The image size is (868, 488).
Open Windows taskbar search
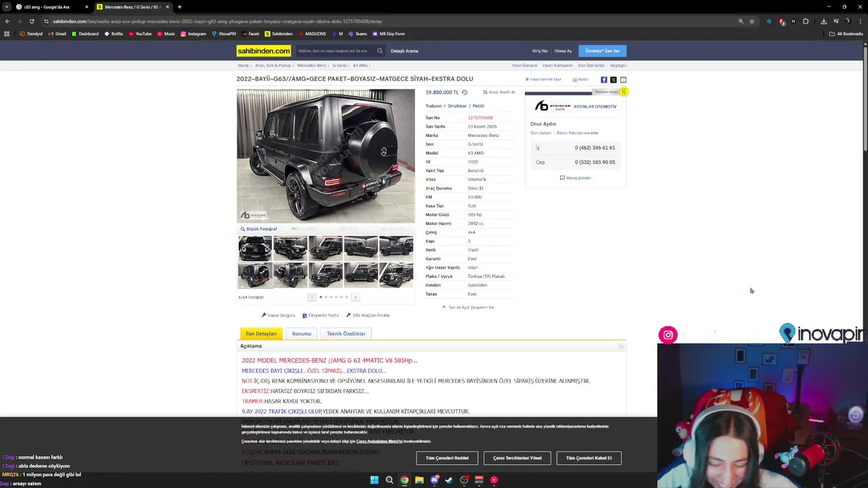[389, 480]
